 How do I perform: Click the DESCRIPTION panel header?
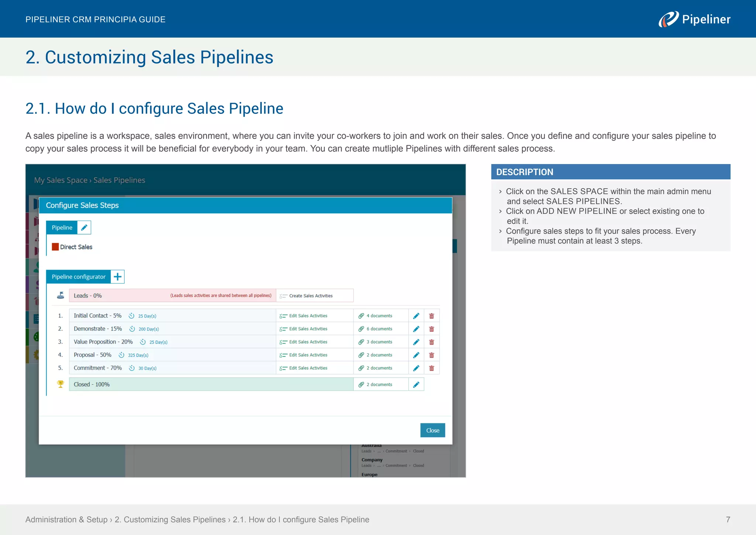611,172
